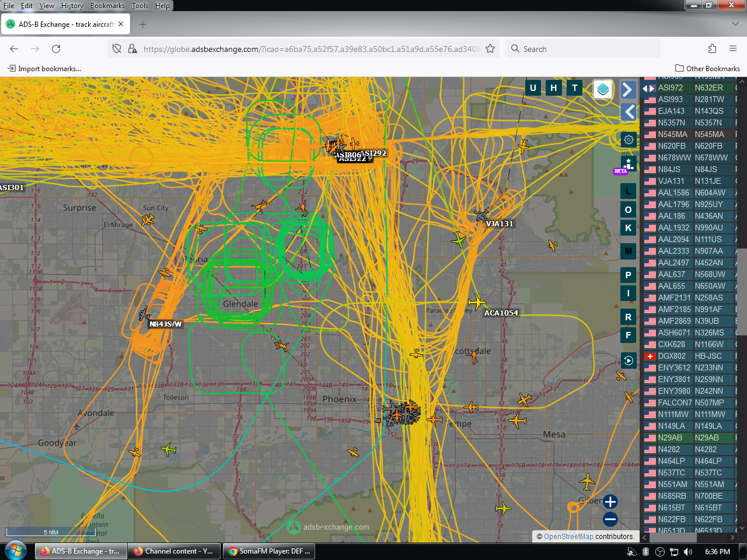Open the Help menu
This screenshot has height=560, width=747.
tap(162, 6)
